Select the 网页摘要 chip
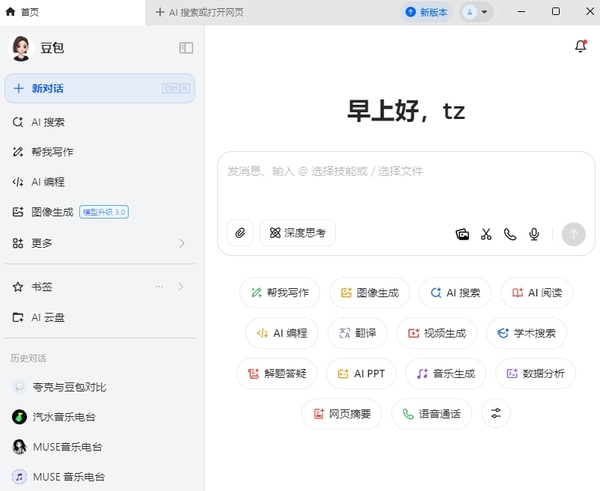Image resolution: width=600 pixels, height=491 pixels. (342, 414)
